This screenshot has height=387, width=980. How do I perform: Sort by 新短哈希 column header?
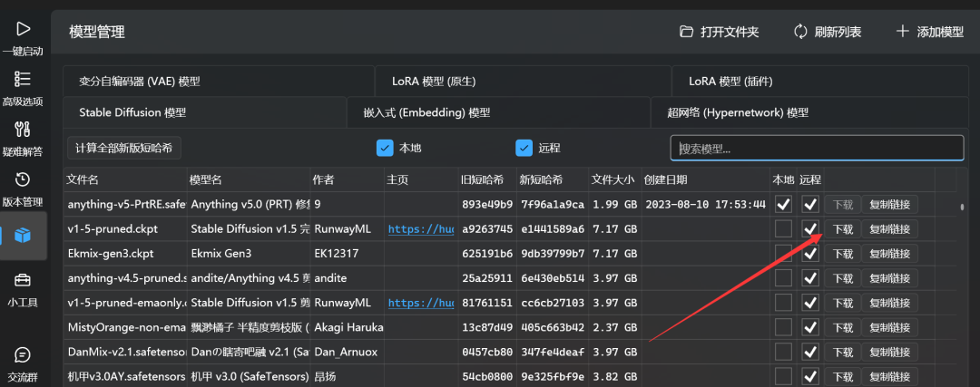552,179
